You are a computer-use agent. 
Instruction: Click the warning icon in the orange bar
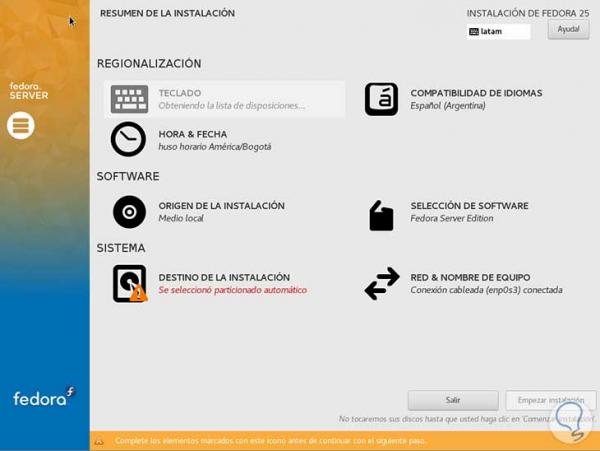[99, 441]
